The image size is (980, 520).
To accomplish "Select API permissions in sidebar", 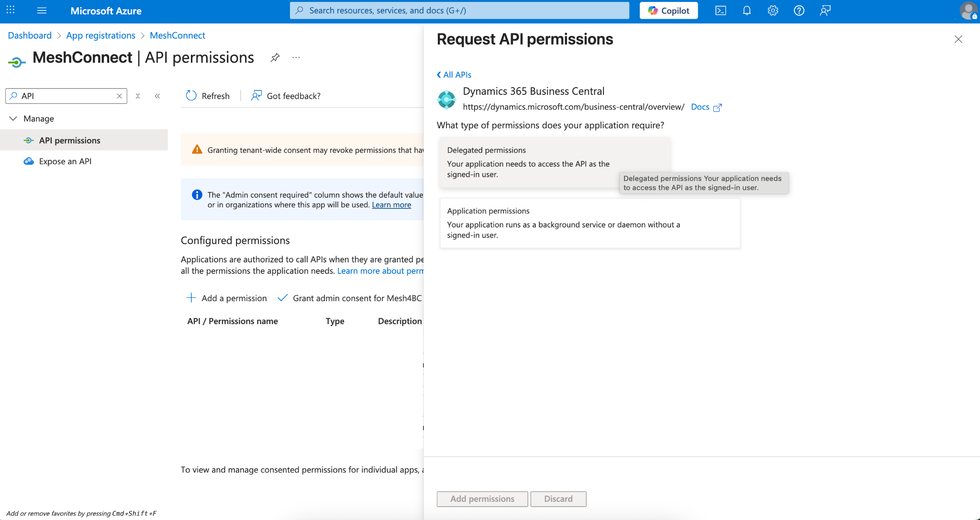I will pyautogui.click(x=70, y=140).
